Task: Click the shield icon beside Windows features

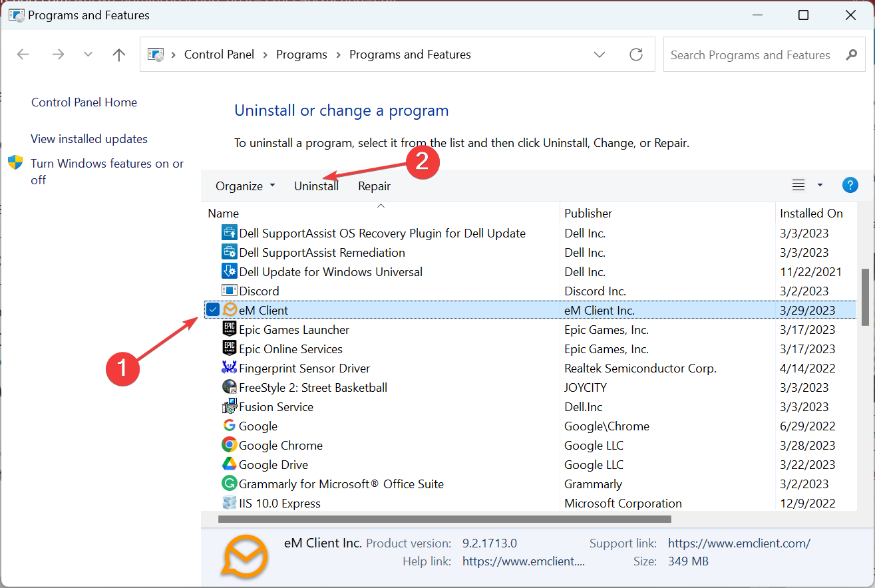Action: 15,163
